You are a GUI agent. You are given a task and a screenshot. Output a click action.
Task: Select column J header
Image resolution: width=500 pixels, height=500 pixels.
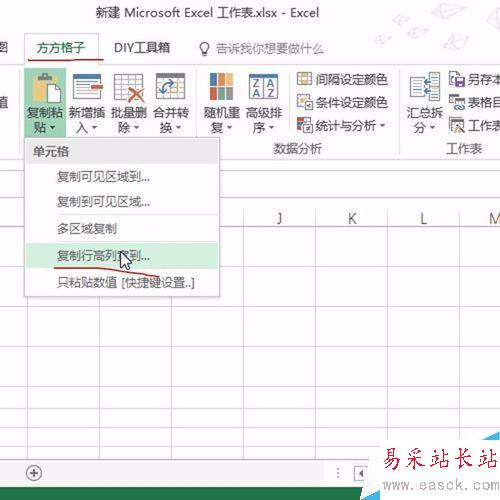(279, 218)
